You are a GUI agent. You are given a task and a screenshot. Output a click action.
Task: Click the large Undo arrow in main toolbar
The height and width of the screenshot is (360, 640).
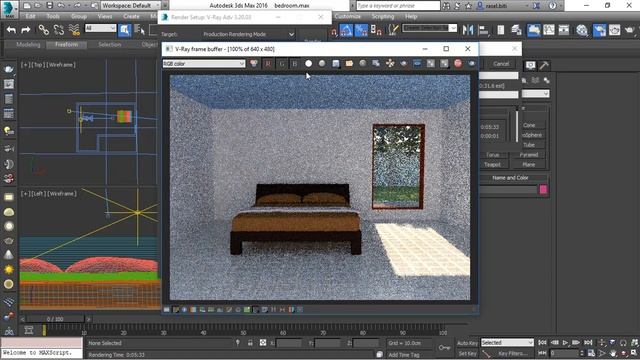pos(11,30)
